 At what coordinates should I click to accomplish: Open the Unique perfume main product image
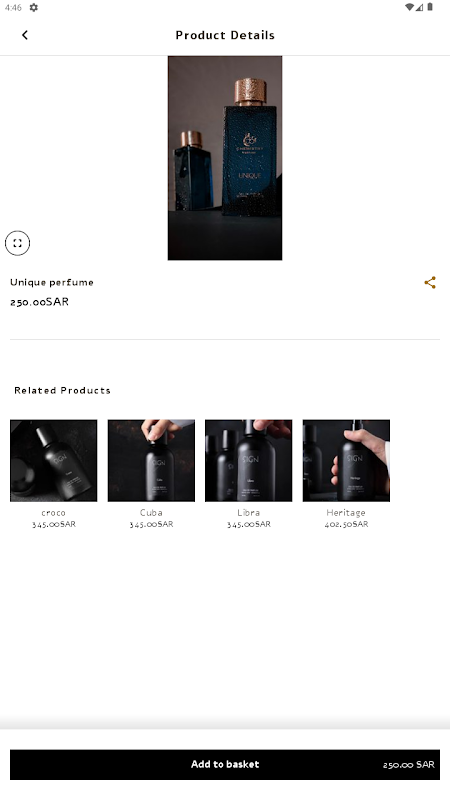tap(225, 158)
